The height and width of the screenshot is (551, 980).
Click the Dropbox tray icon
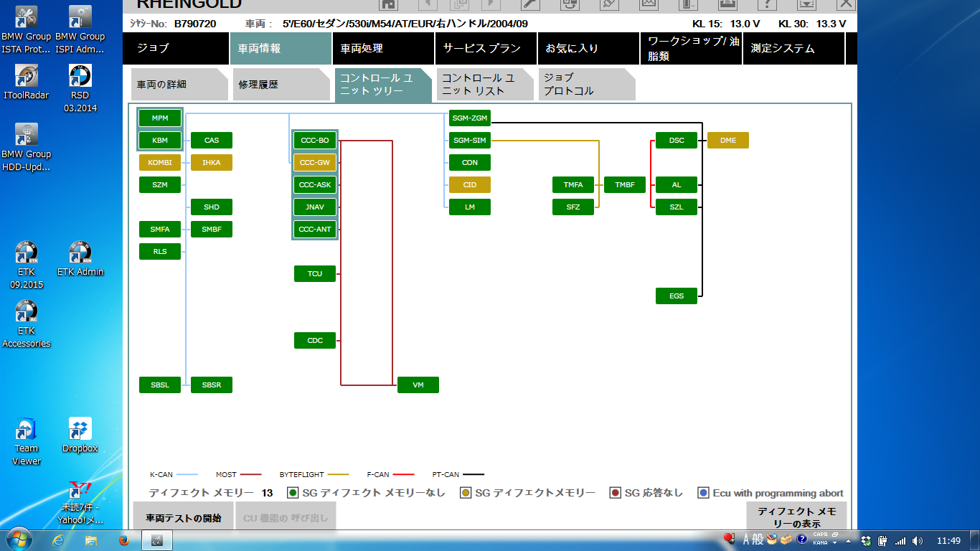pos(866,541)
